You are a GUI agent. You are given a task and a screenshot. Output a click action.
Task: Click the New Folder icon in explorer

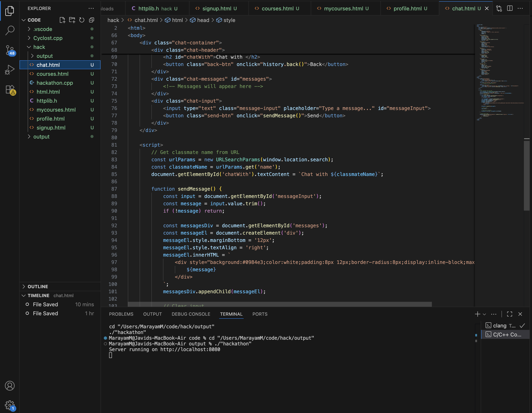click(72, 20)
